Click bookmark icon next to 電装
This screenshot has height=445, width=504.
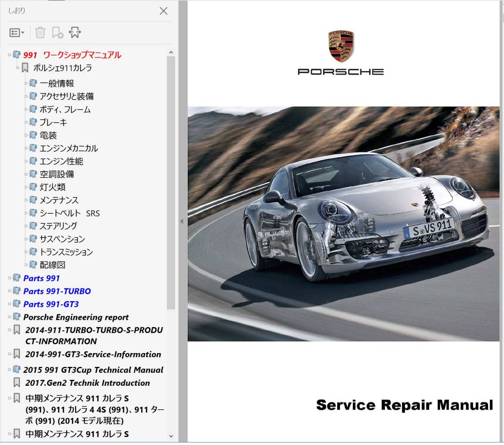(x=33, y=135)
